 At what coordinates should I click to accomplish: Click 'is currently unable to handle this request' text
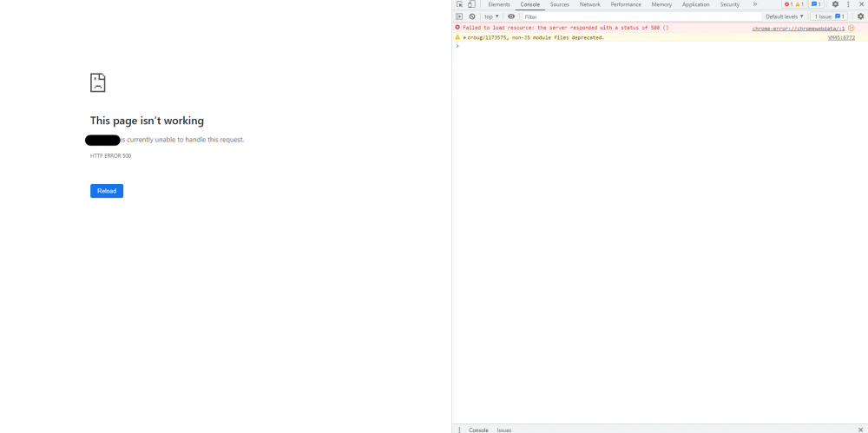click(182, 140)
